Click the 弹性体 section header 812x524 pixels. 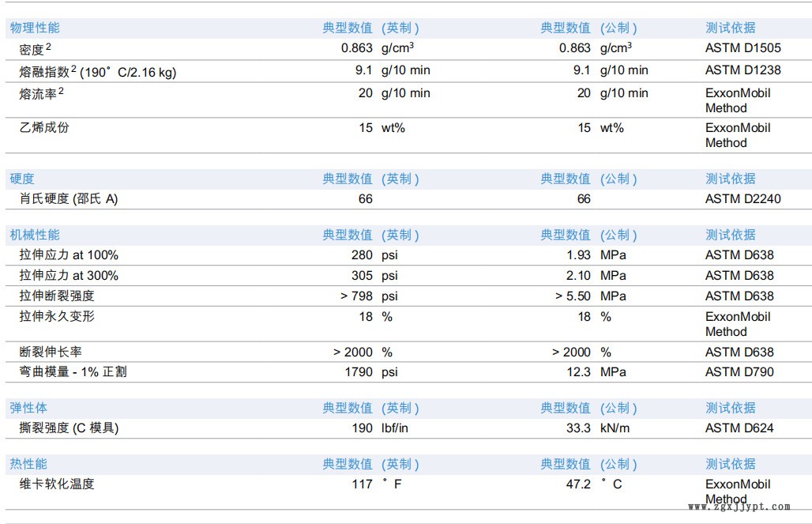coord(28,408)
